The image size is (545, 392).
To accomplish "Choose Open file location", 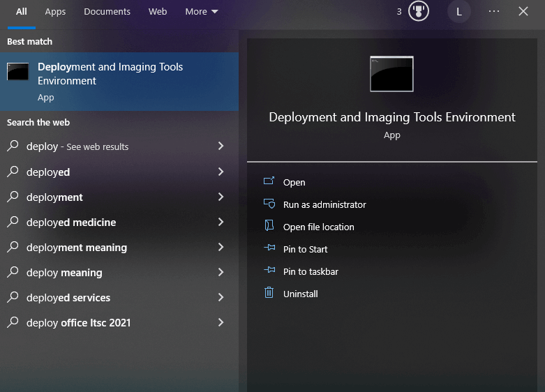I will click(x=319, y=227).
